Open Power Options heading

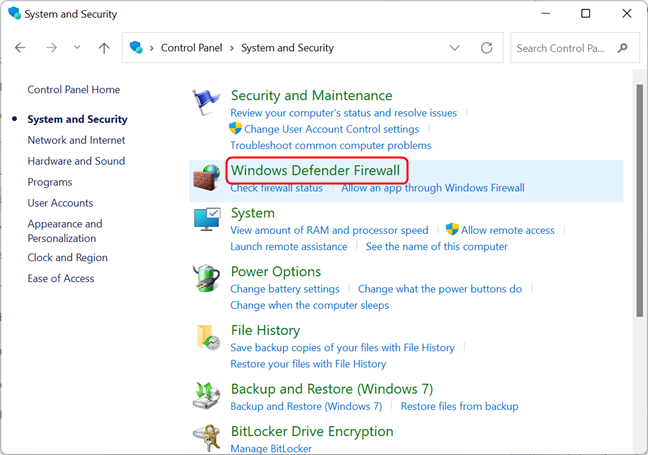click(276, 272)
